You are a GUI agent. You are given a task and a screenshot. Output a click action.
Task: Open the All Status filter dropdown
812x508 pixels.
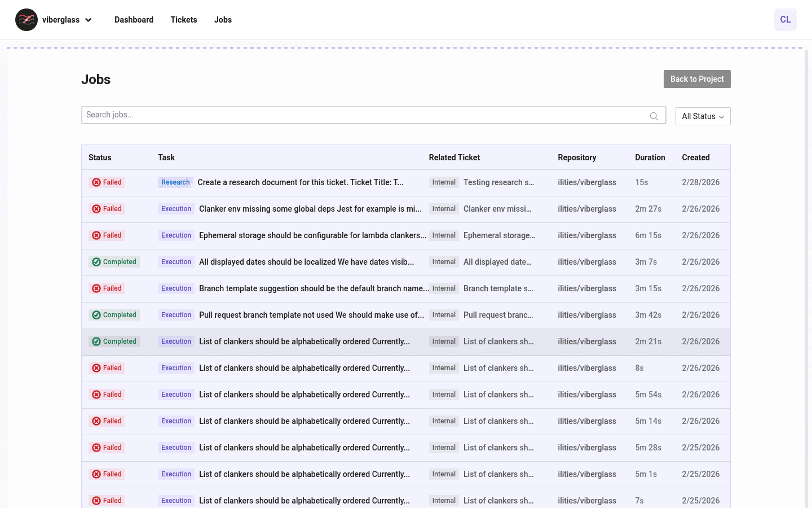click(703, 116)
